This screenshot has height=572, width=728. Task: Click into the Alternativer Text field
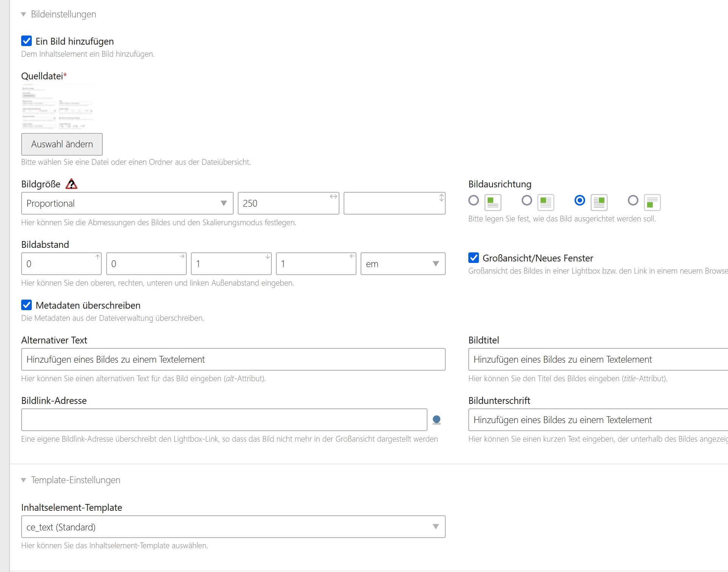pyautogui.click(x=233, y=359)
